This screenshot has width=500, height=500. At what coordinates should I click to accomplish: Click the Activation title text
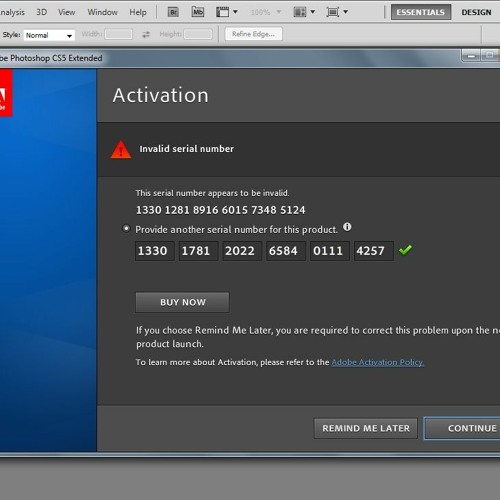tap(161, 95)
